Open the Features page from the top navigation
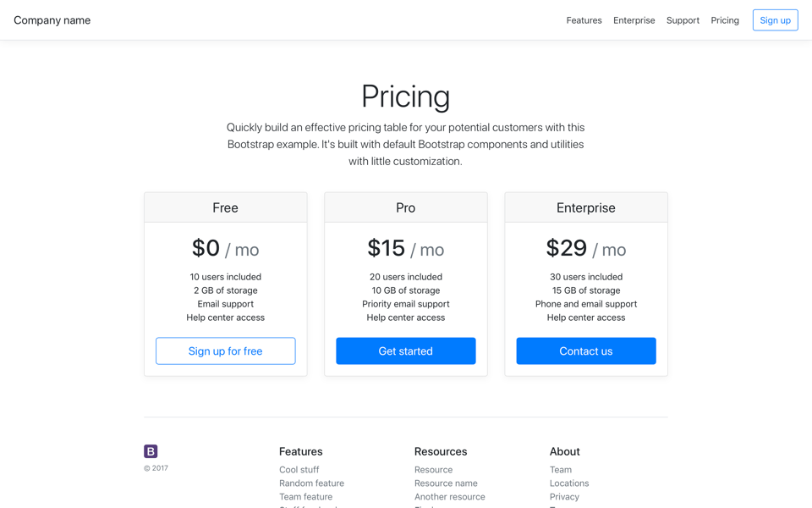The width and height of the screenshot is (812, 508). point(584,19)
